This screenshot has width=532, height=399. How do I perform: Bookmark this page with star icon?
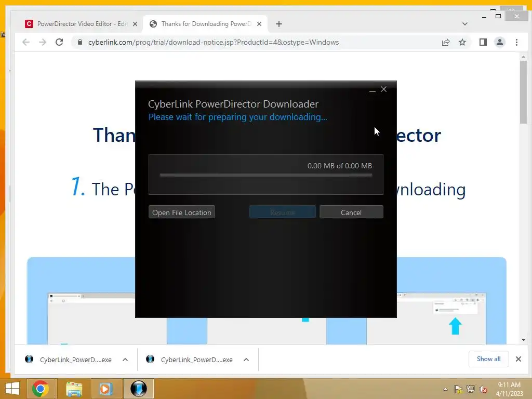462,42
